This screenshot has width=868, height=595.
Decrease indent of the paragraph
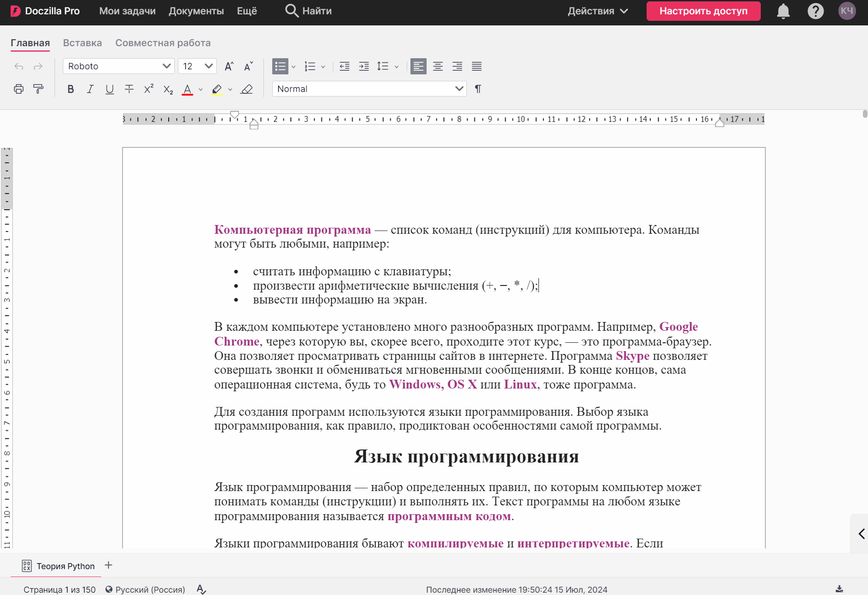pos(344,67)
